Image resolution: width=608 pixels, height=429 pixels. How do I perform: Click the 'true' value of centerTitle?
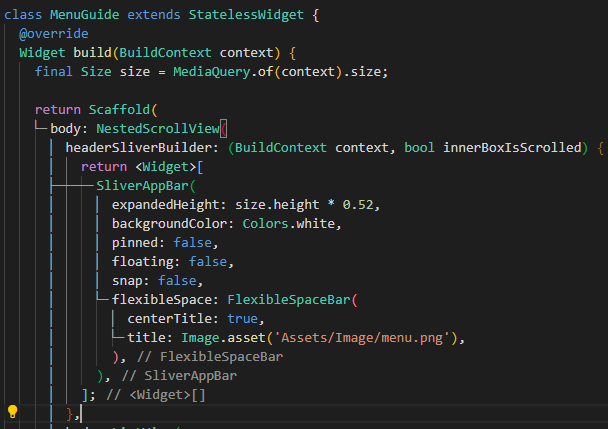tap(242, 319)
